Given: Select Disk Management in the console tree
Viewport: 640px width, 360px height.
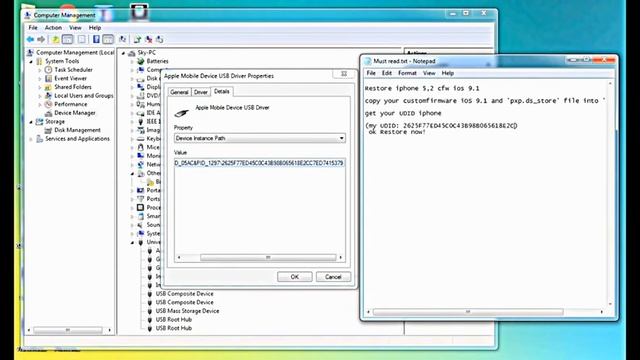Looking at the screenshot, I should click(x=77, y=130).
